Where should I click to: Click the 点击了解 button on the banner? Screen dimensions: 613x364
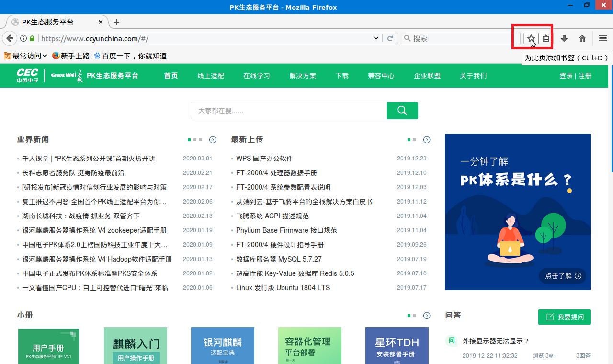[562, 276]
